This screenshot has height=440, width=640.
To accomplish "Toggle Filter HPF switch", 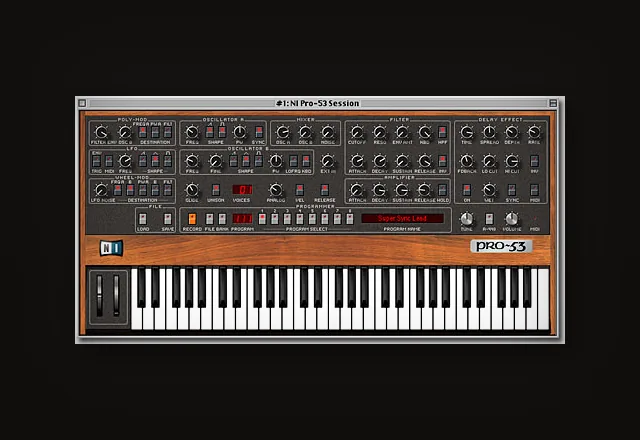I will 442,132.
